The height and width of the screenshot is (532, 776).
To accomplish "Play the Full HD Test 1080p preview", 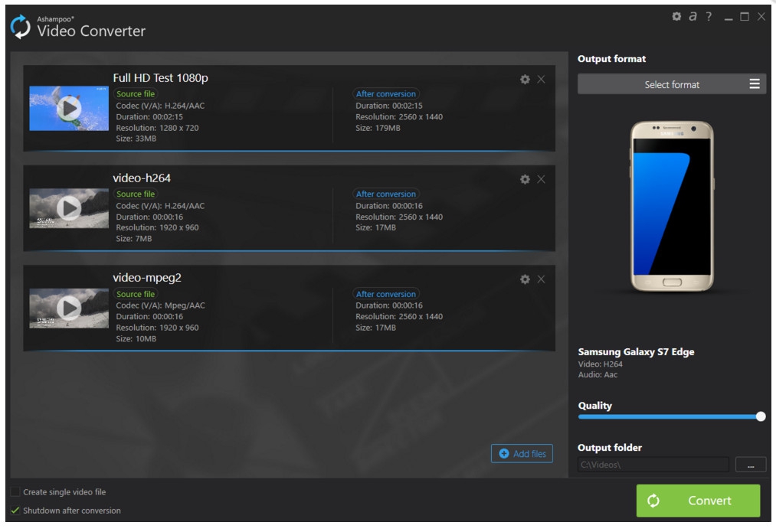I will coord(69,108).
